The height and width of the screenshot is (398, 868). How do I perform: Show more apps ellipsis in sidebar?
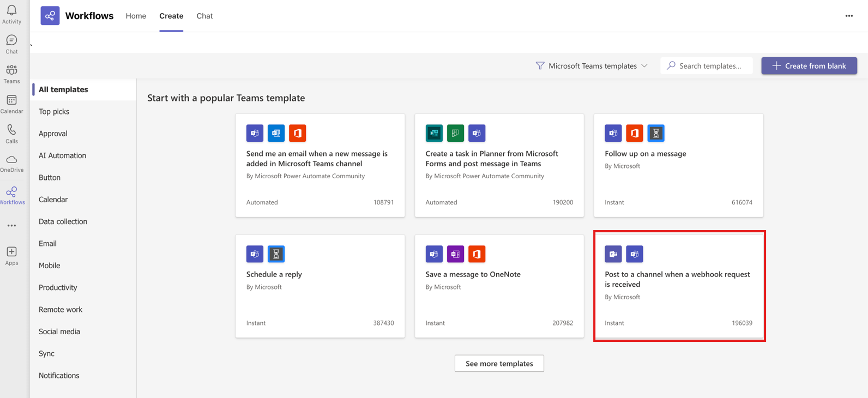coord(11,226)
